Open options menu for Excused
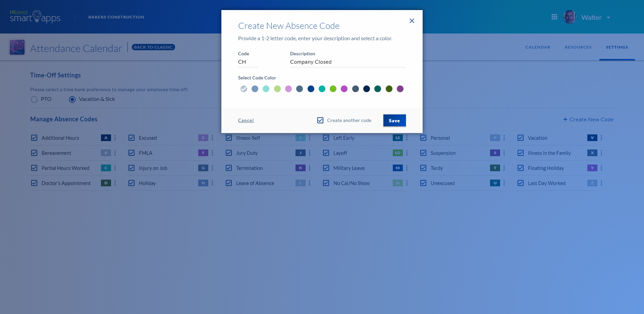 [212, 138]
